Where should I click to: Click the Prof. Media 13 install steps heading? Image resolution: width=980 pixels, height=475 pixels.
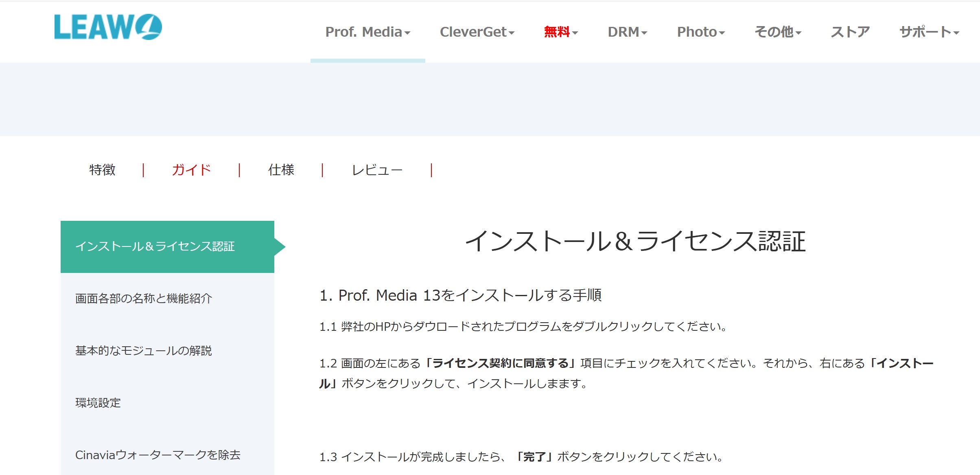pos(460,295)
